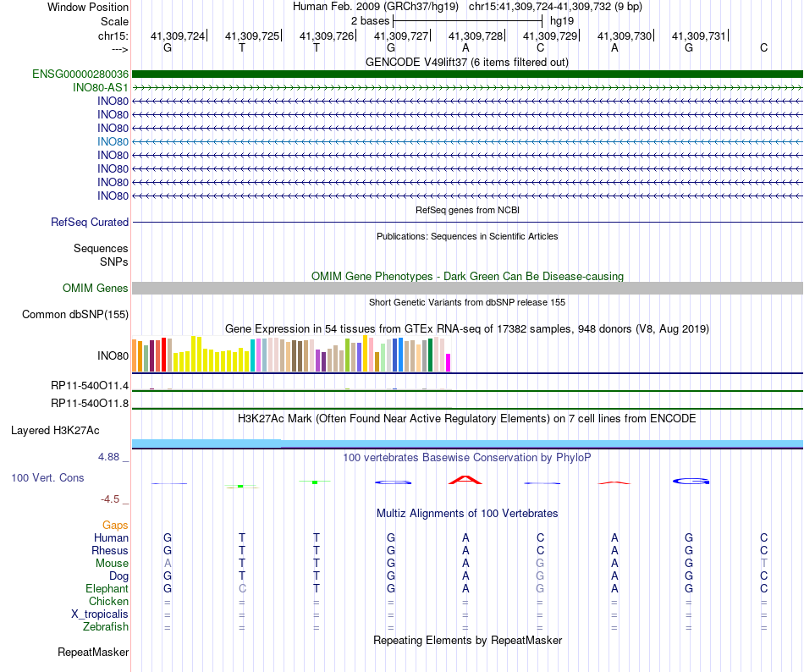Click the GENCODE V49lift37 track title
The height and width of the screenshot is (672, 804).
tap(466, 62)
